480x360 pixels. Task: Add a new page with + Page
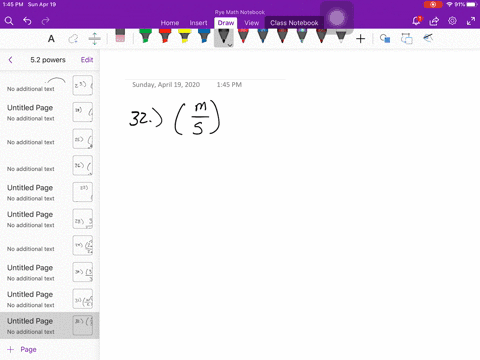pyautogui.click(x=22, y=349)
